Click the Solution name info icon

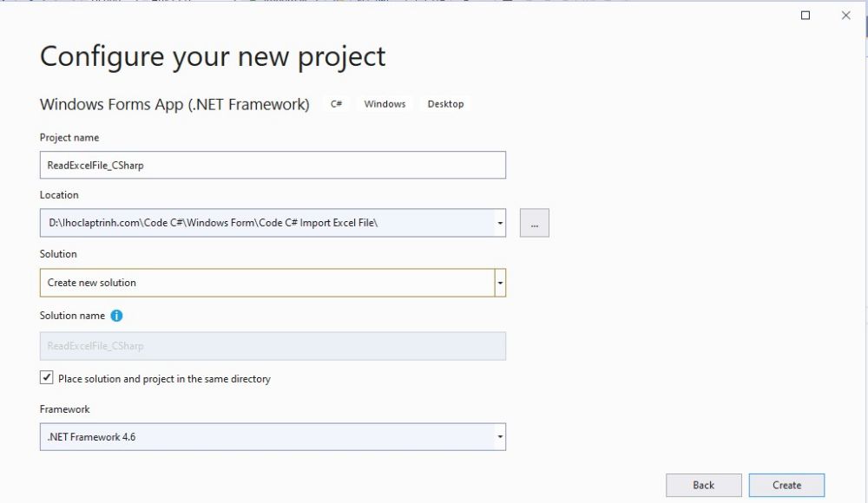click(x=116, y=316)
